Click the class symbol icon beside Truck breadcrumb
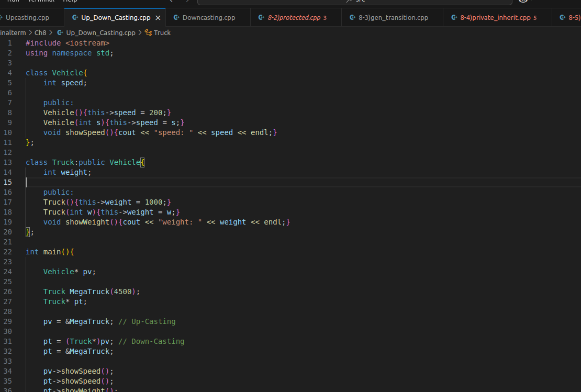The image size is (581, 392). click(148, 32)
